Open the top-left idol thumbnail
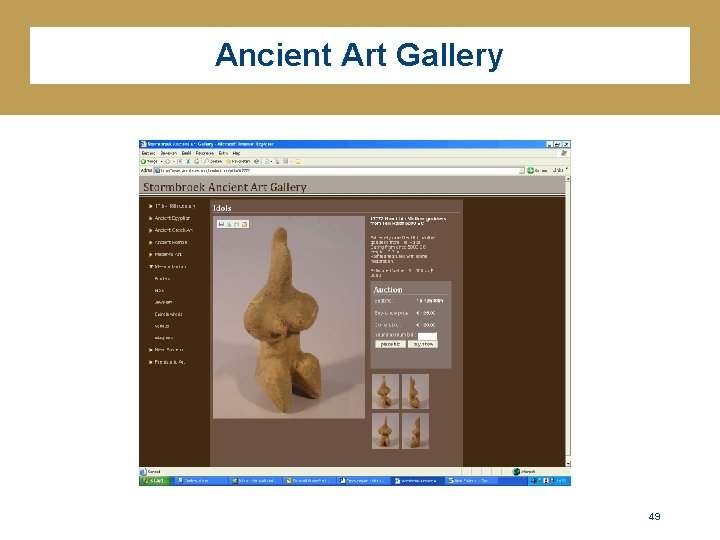This screenshot has height=540, width=720. click(x=385, y=391)
